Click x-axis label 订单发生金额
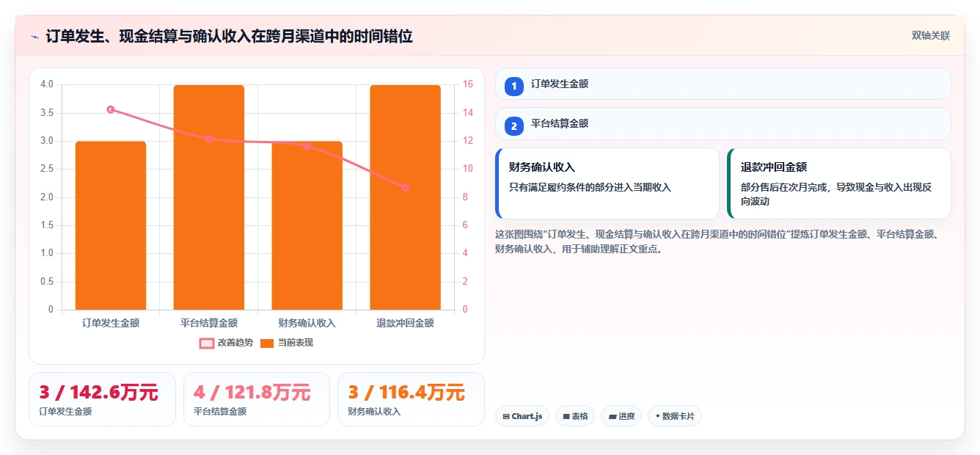The image size is (980, 455). (111, 323)
